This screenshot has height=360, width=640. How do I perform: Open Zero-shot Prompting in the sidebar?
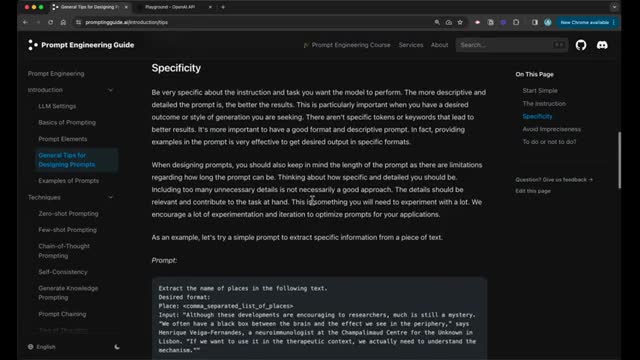point(68,213)
